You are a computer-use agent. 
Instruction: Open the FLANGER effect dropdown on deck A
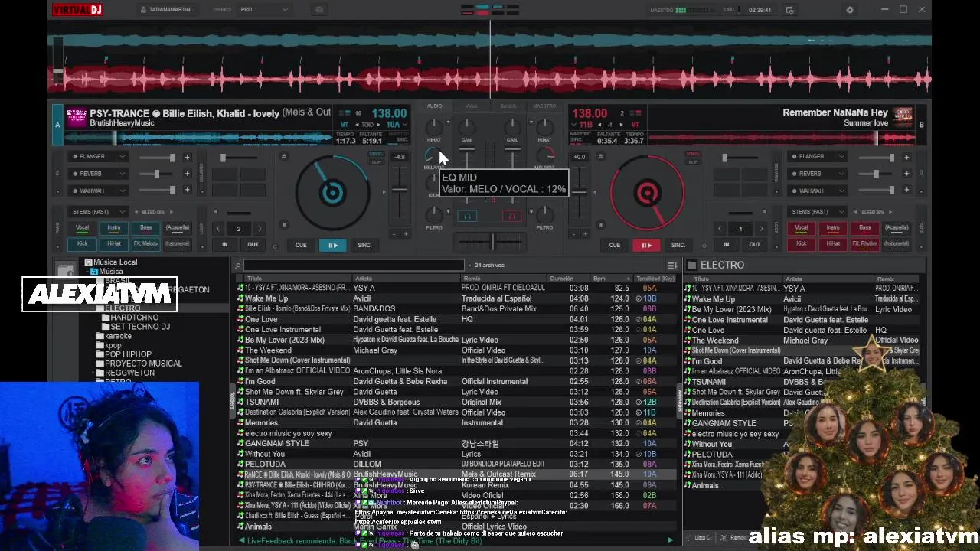[x=100, y=156]
